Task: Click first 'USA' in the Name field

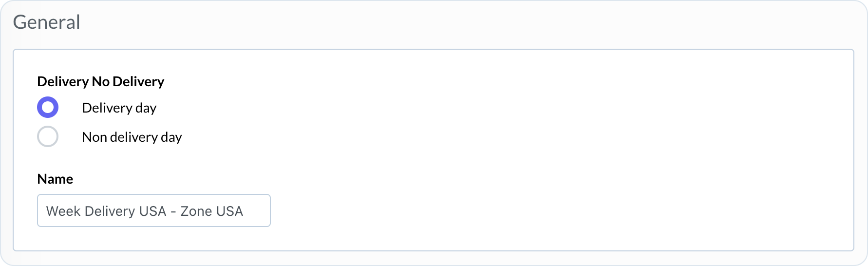Action: 152,211
